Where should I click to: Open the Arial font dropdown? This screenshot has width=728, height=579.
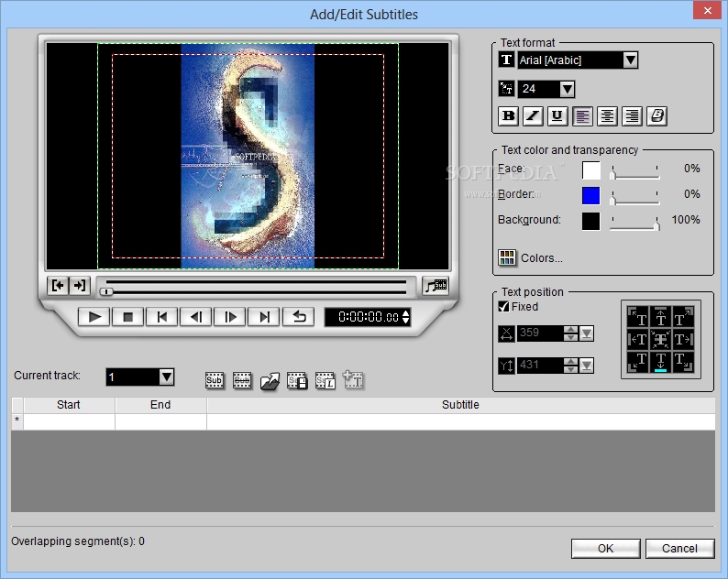point(630,60)
